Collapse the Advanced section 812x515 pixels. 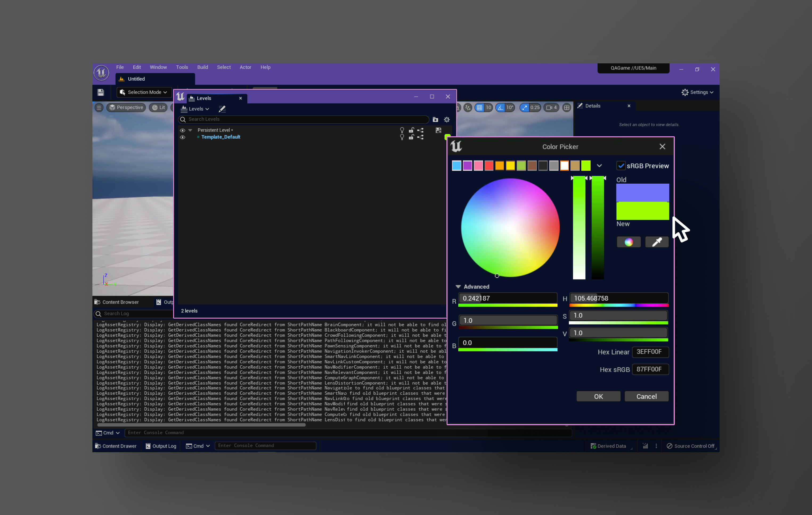coord(458,286)
